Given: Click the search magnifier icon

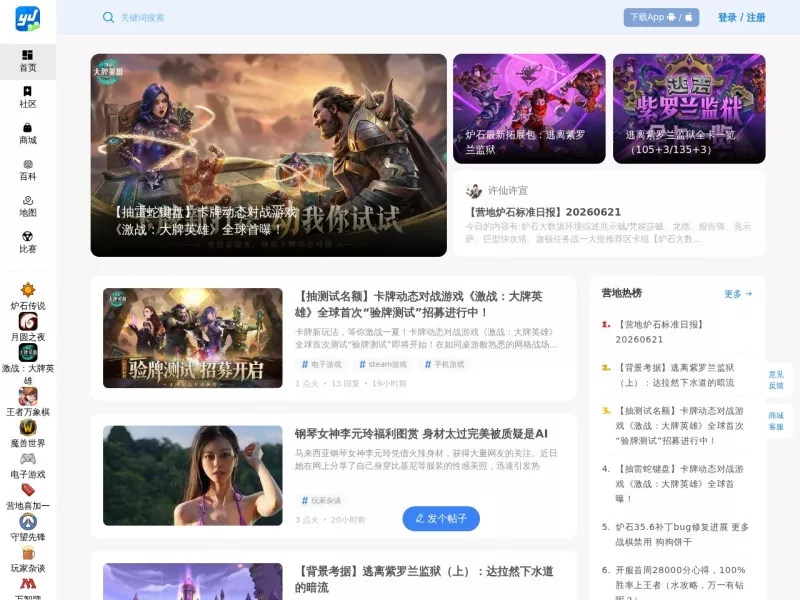Looking at the screenshot, I should 108,17.
